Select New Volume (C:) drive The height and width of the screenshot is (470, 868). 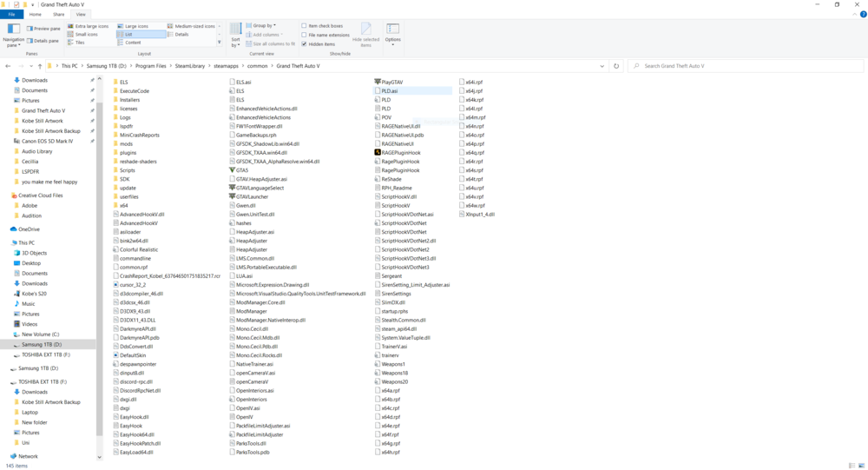click(x=41, y=334)
